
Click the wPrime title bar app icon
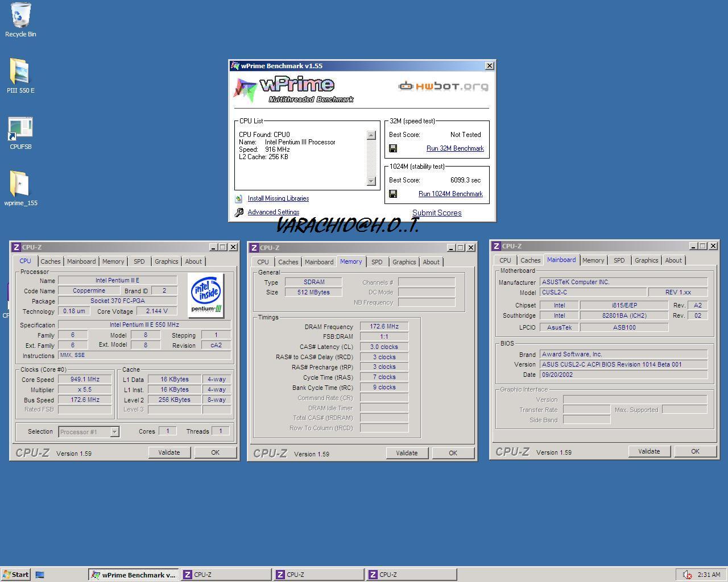pyautogui.click(x=235, y=66)
